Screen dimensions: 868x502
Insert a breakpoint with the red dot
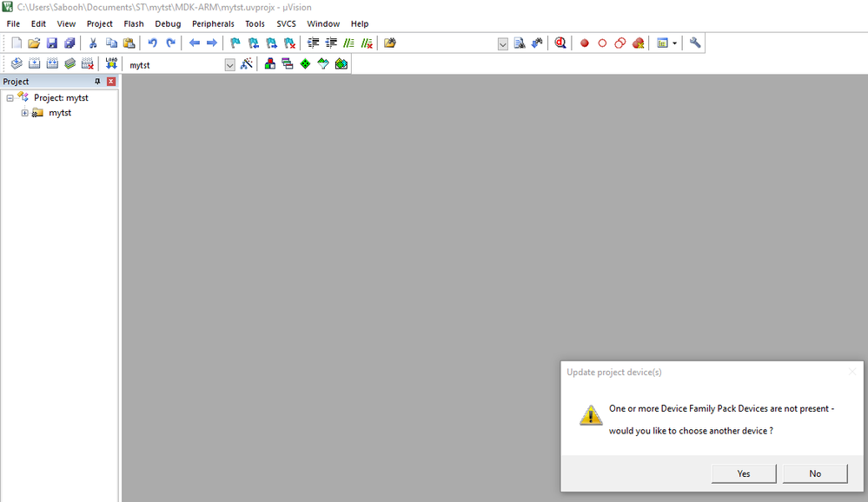pos(585,43)
